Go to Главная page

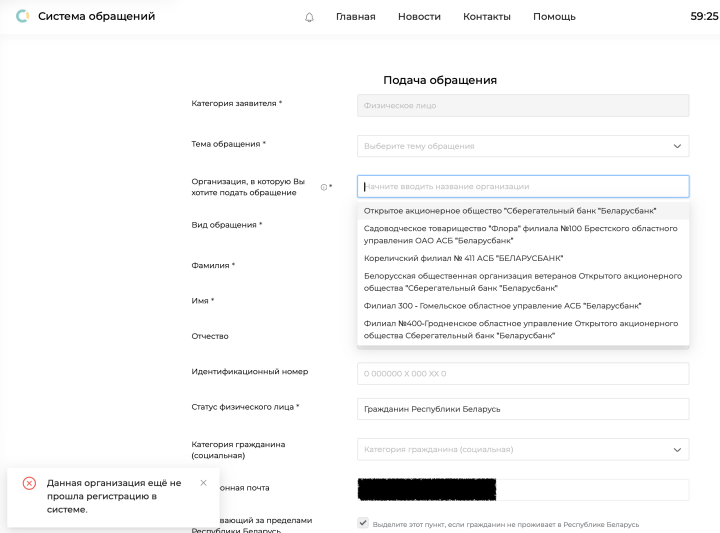pos(355,17)
